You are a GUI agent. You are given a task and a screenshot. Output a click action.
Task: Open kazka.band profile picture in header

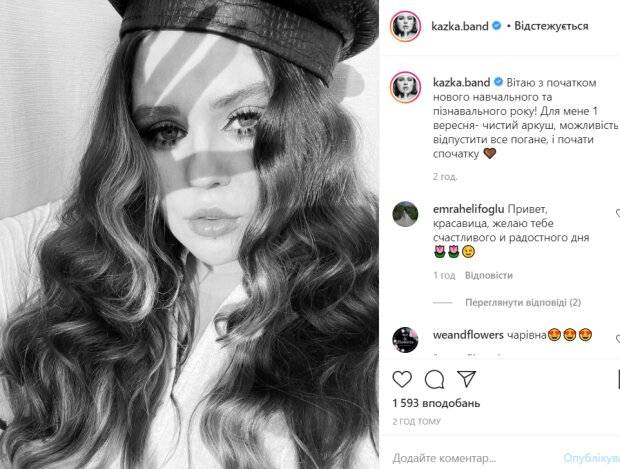[405, 26]
